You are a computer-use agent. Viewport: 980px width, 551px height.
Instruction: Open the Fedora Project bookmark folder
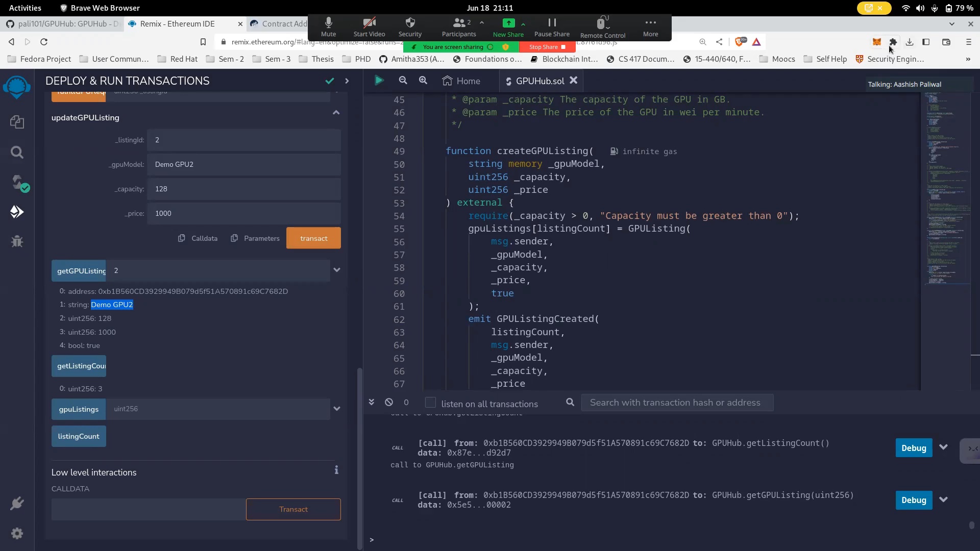40,59
